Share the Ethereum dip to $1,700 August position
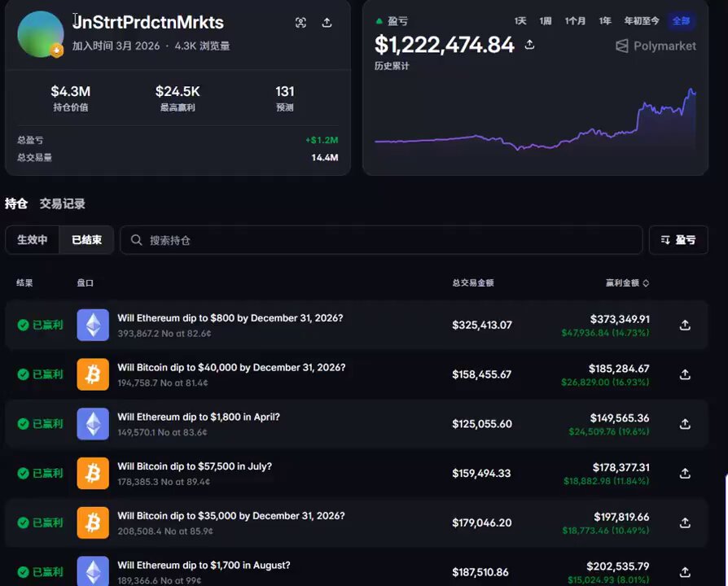Viewport: 728px width, 586px height. (685, 572)
